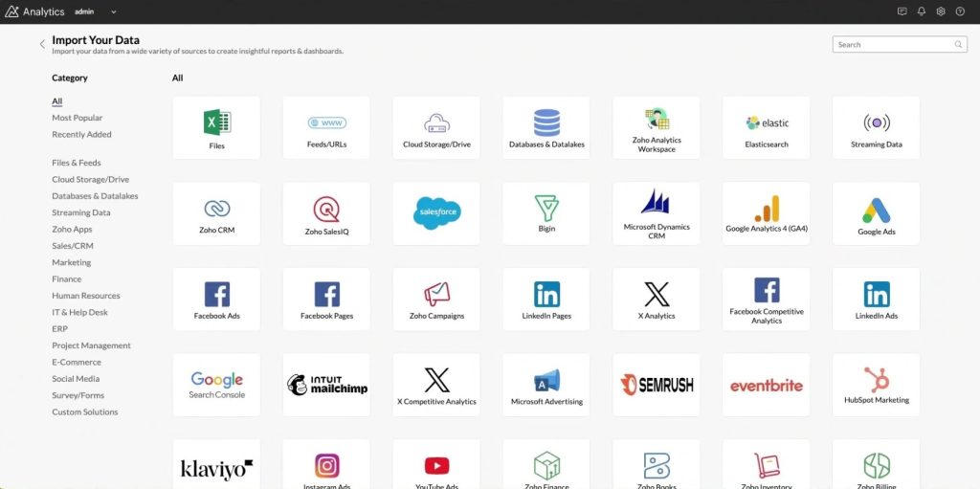Select the LinkedIn Ads connector
The width and height of the screenshot is (980, 489).
tap(877, 299)
